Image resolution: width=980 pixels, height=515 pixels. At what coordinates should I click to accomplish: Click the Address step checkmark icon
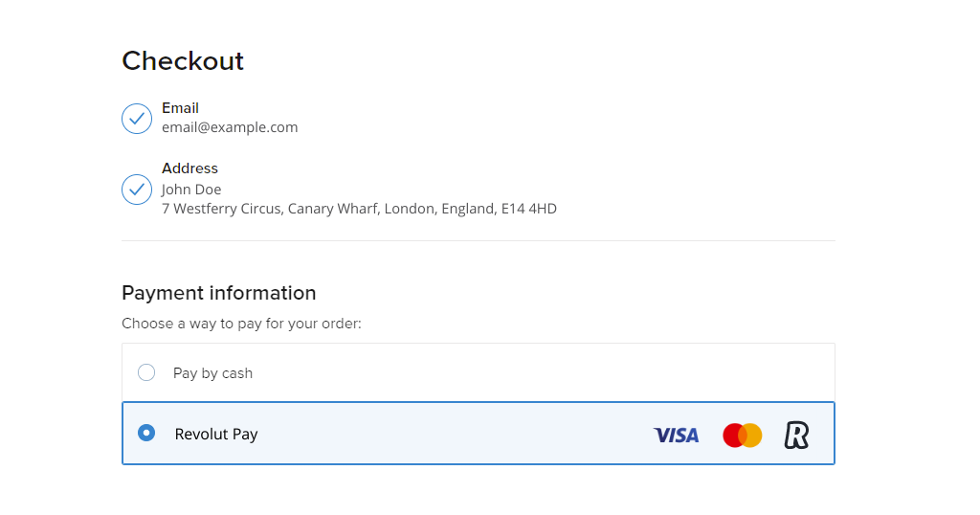click(137, 190)
